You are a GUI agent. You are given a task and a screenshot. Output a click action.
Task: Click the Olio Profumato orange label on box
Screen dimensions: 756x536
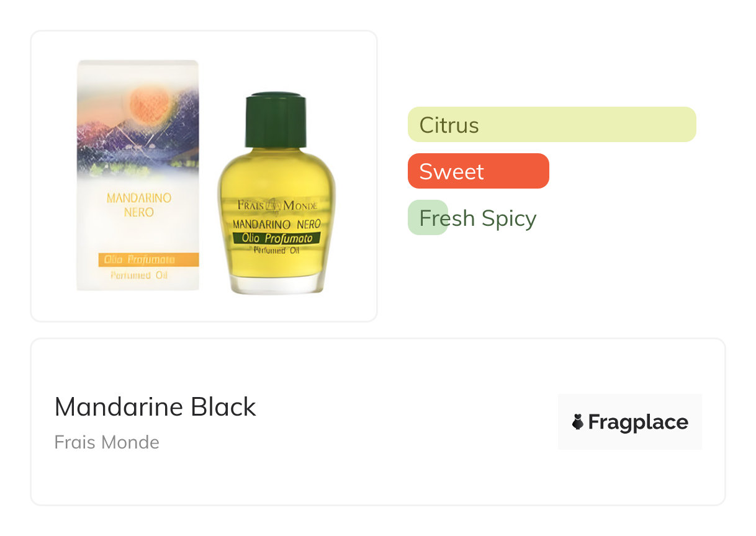coord(148,259)
